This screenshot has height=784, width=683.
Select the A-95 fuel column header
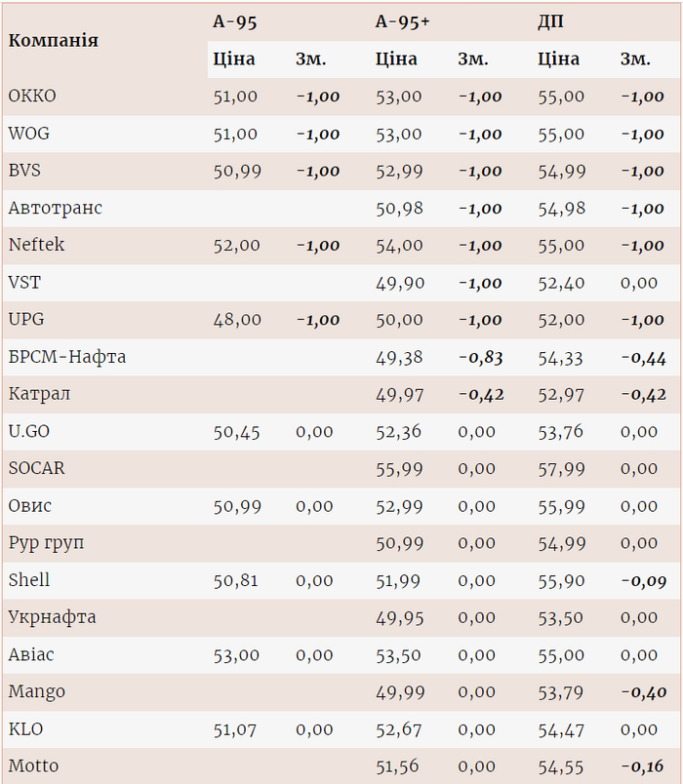[x=235, y=21]
